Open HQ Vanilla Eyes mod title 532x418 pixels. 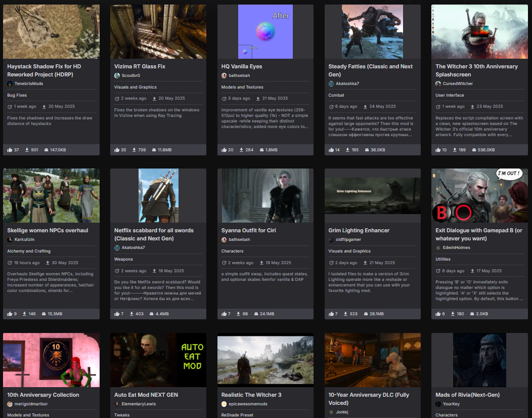pos(242,67)
